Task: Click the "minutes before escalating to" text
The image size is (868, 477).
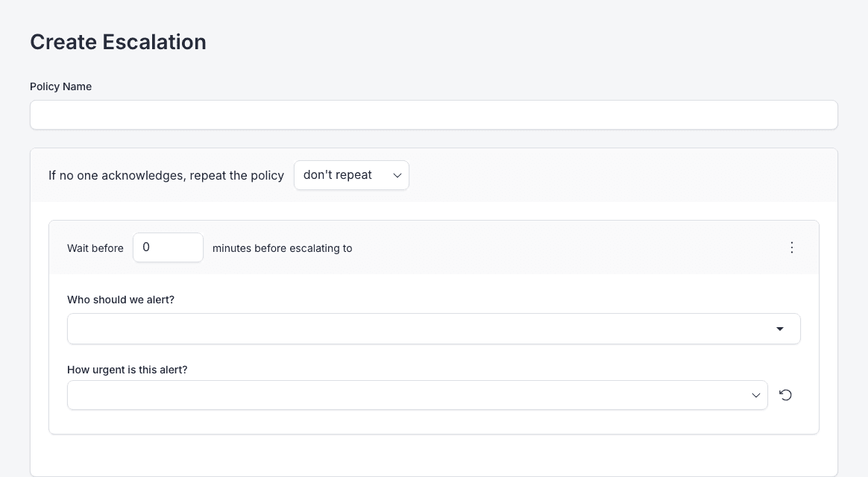Action: pos(283,248)
